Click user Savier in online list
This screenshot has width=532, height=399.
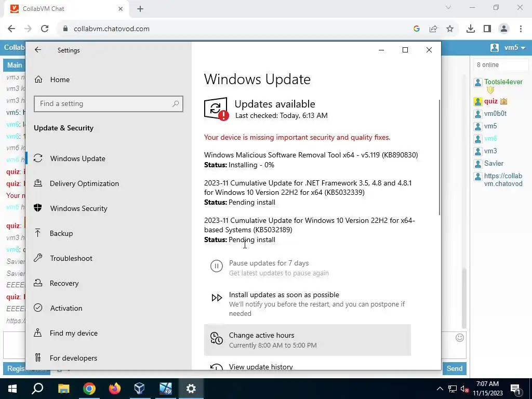click(x=494, y=164)
